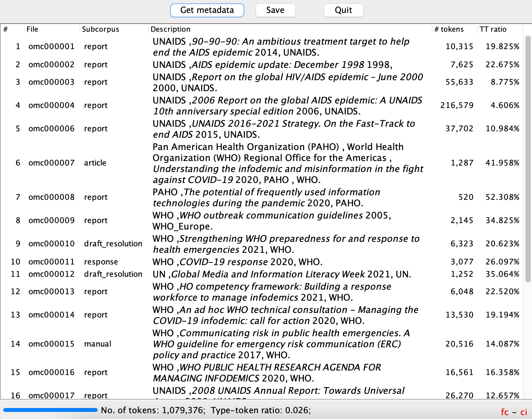
Task: Select file omc000001 cell
Action: (x=51, y=47)
